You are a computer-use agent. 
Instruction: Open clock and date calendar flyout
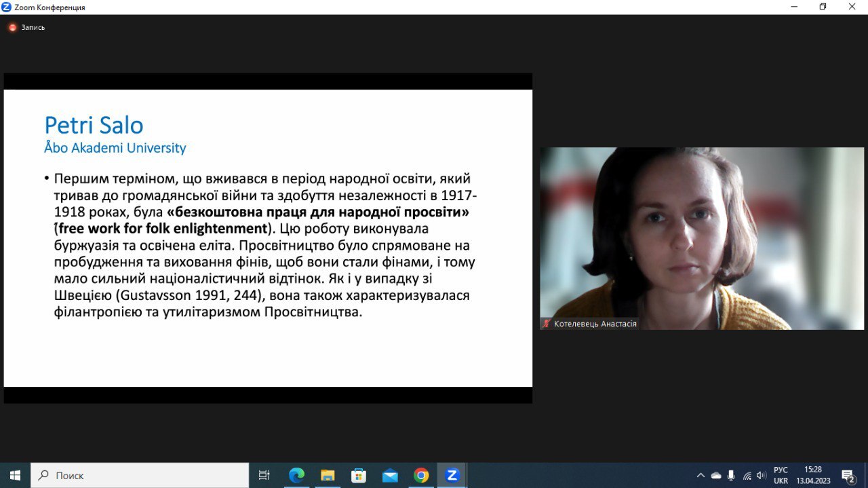coord(813,475)
